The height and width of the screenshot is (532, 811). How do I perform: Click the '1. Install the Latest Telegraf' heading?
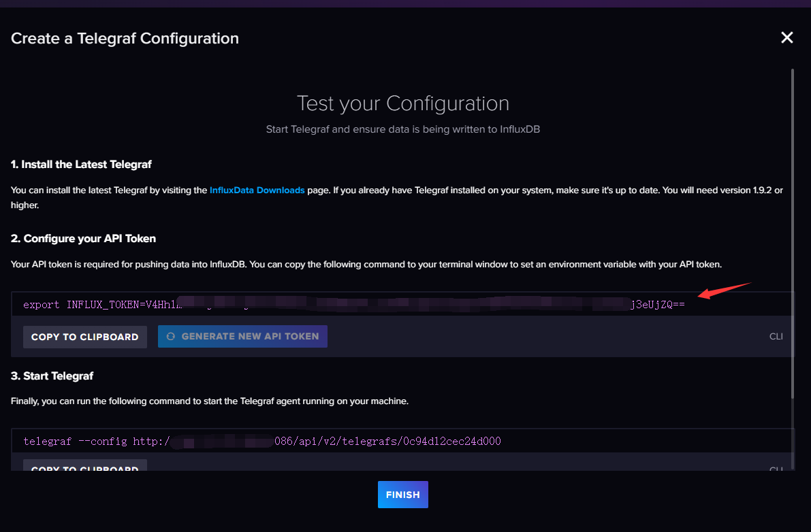pyautogui.click(x=81, y=164)
